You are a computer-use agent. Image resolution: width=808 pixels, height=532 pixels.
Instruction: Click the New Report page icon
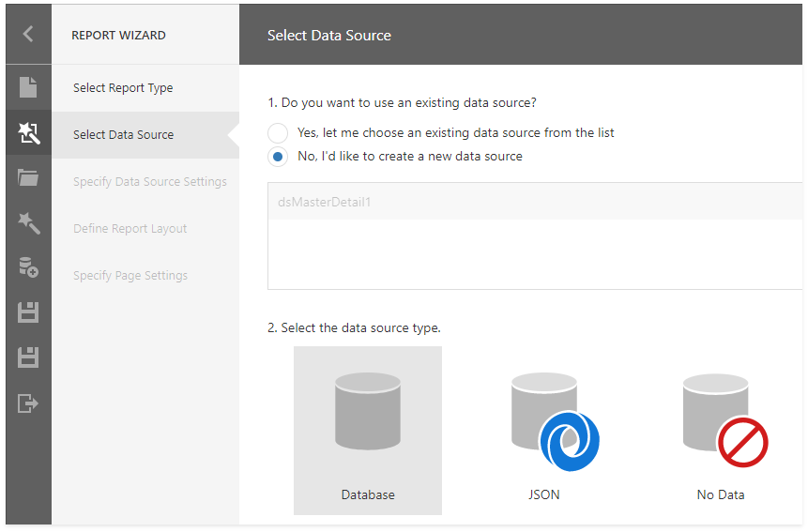[x=28, y=87]
